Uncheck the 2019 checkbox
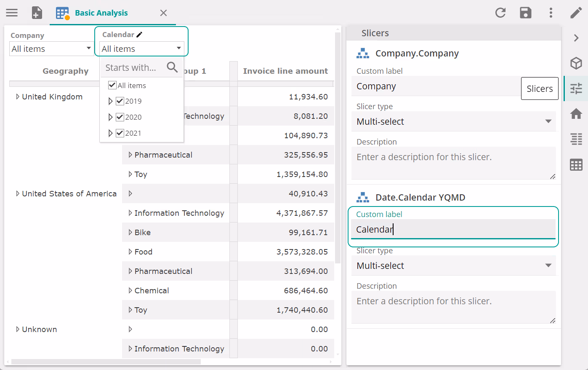Screen dimensions: 588x370 120,101
